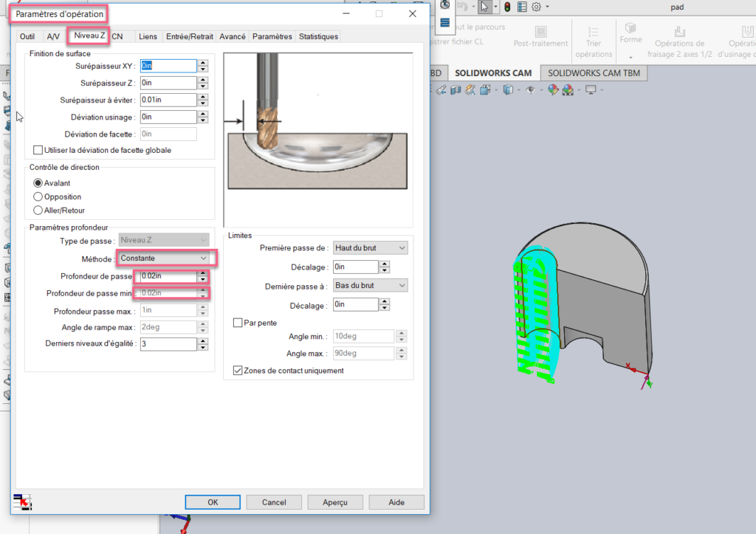Open the Méthode Constante dropdown
This screenshot has height=534, width=756.
tap(164, 258)
